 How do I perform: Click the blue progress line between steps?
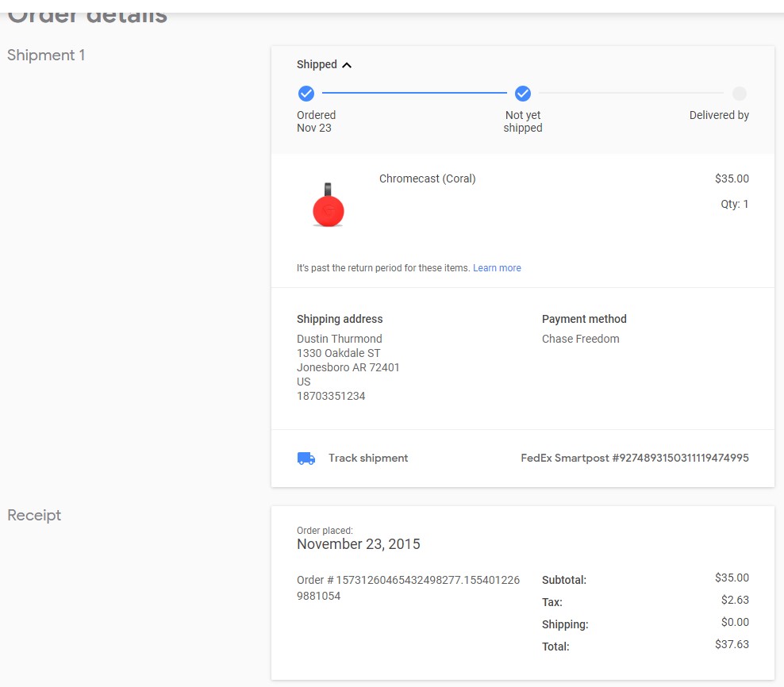click(414, 93)
